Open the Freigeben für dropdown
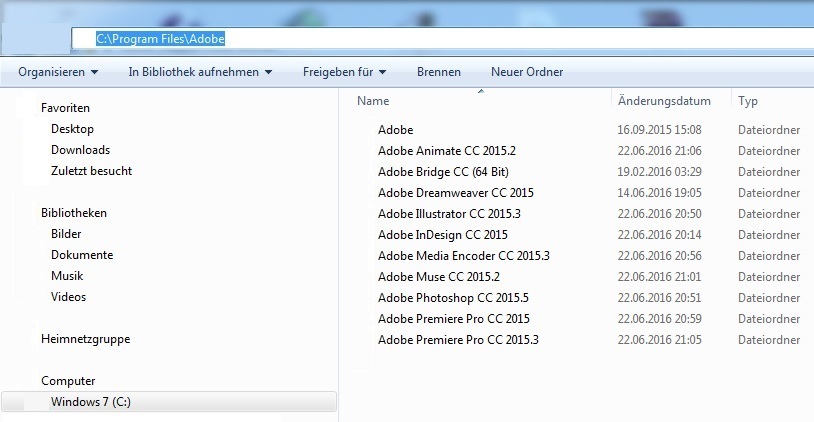This screenshot has width=814, height=422. tap(345, 72)
